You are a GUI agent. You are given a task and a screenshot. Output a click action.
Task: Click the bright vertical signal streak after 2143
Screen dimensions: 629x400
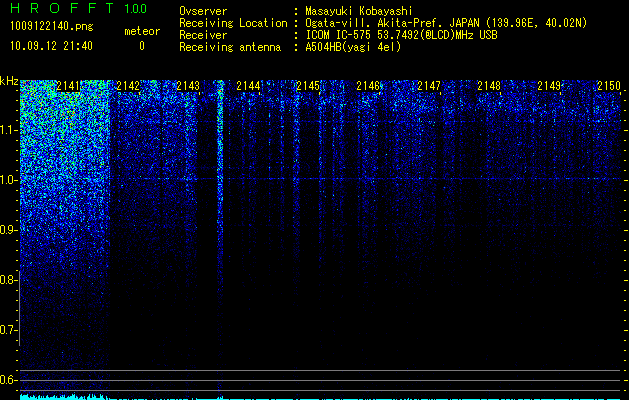click(220, 239)
